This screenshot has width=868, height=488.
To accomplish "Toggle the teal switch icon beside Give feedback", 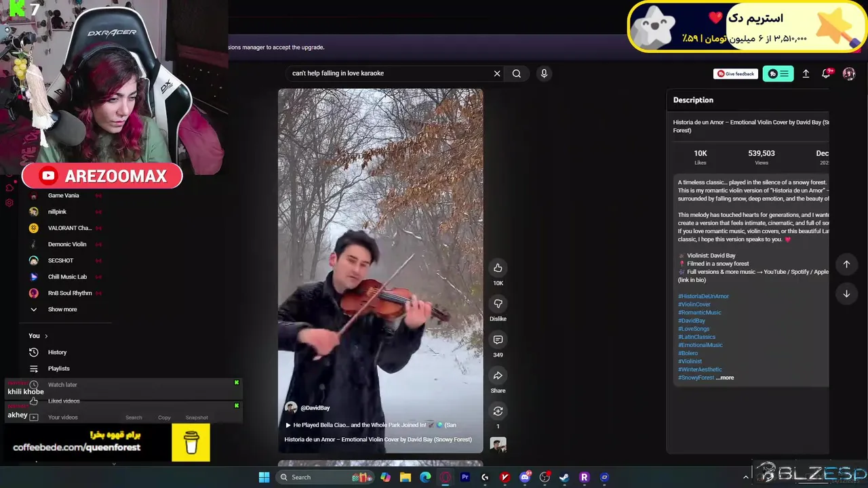I will pos(778,74).
